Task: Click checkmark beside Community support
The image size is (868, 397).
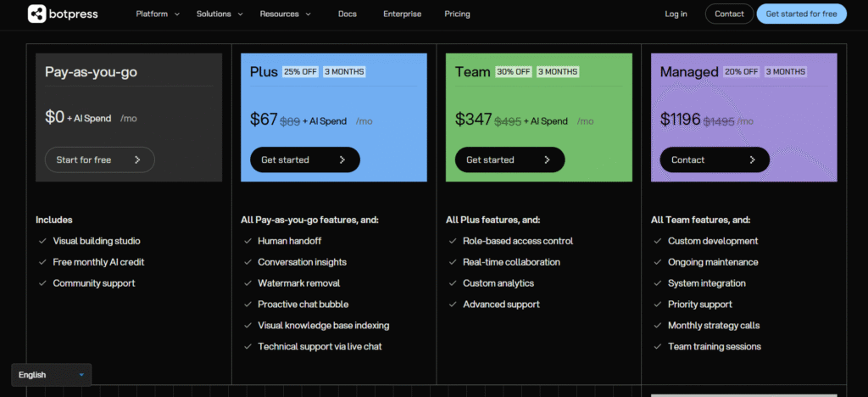Action: [x=42, y=283]
